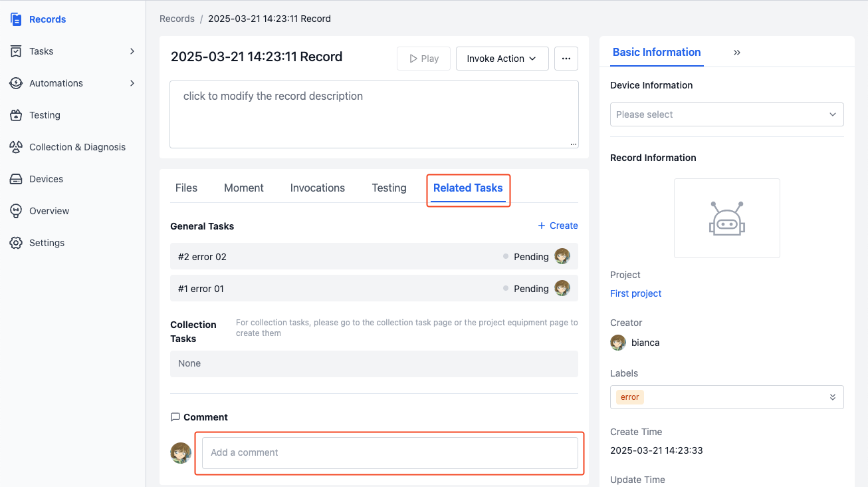Switch to the Moment tab
The width and height of the screenshot is (868, 487).
[x=244, y=188]
